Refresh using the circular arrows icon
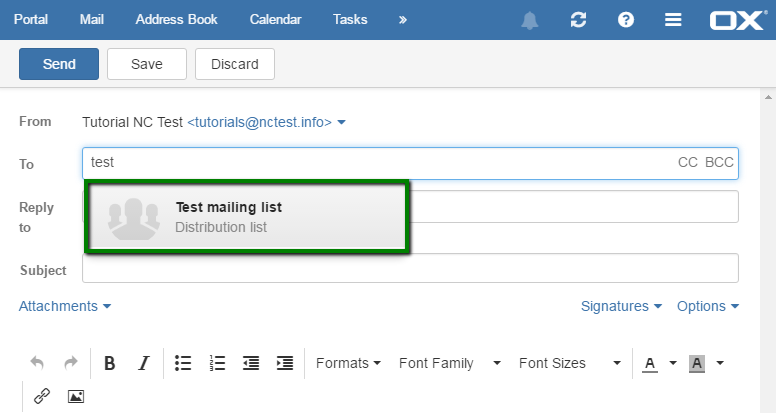Image resolution: width=776 pixels, height=413 pixels. click(x=578, y=20)
